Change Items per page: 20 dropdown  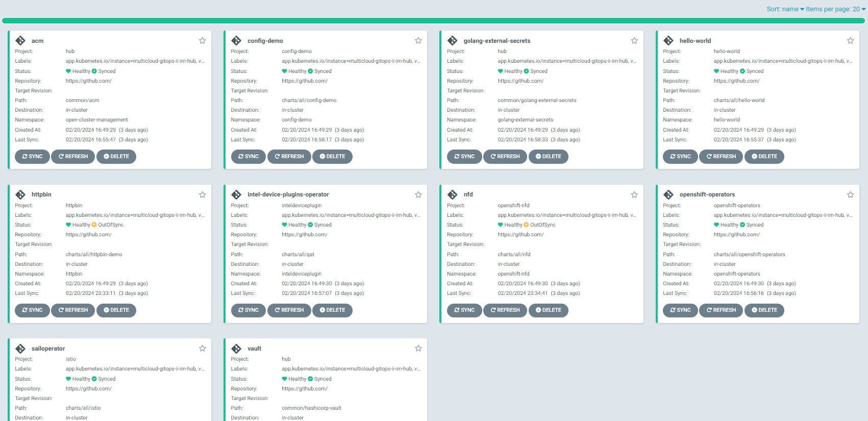pos(836,9)
